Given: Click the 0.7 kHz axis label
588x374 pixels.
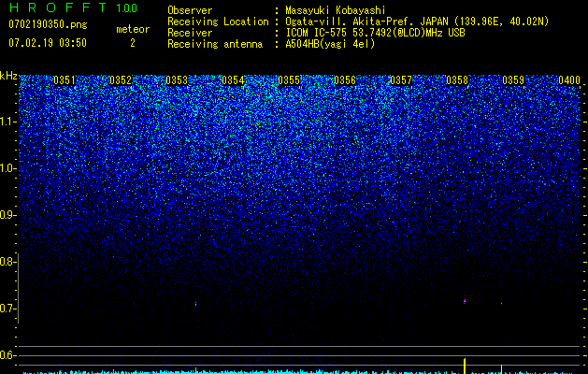Looking at the screenshot, I should pos(7,309).
